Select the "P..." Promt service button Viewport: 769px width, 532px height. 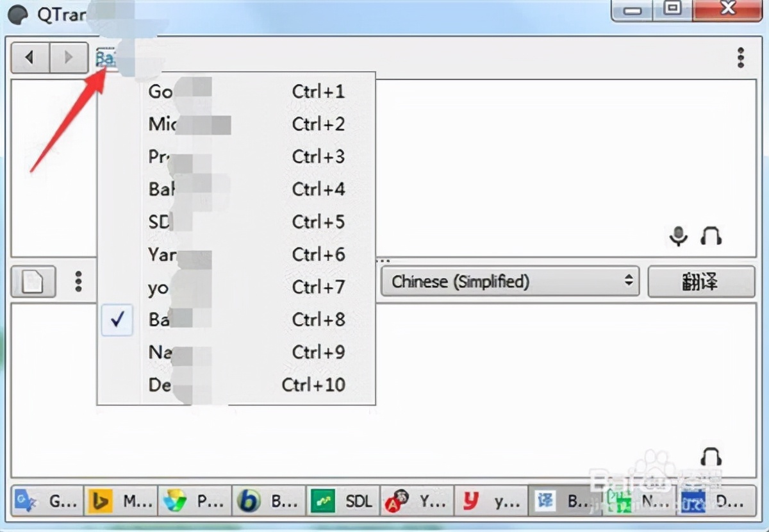click(x=195, y=501)
